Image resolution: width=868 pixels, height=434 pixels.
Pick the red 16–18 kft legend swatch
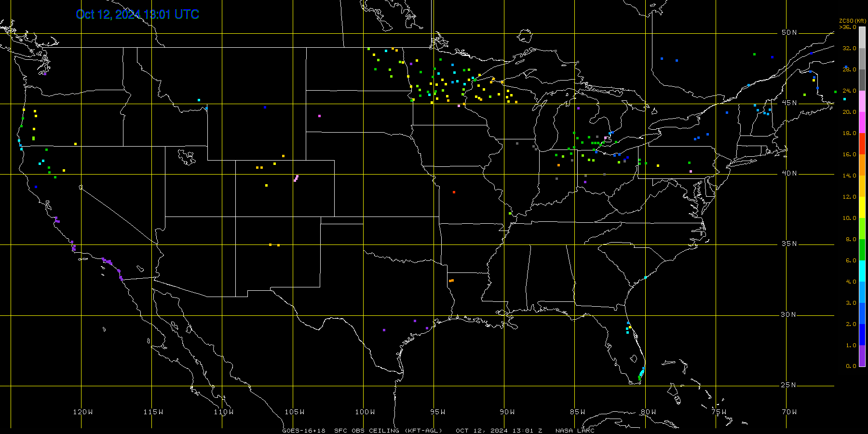862,144
